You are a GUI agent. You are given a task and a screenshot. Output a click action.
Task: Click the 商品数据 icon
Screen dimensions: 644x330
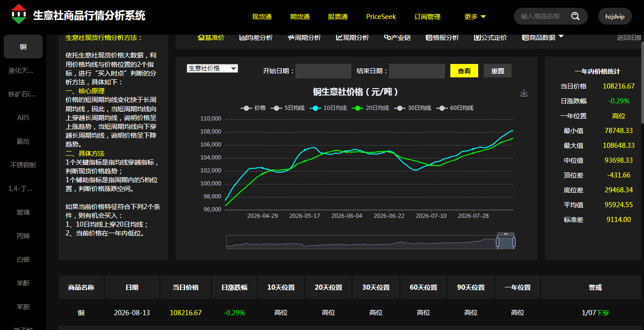(x=525, y=38)
